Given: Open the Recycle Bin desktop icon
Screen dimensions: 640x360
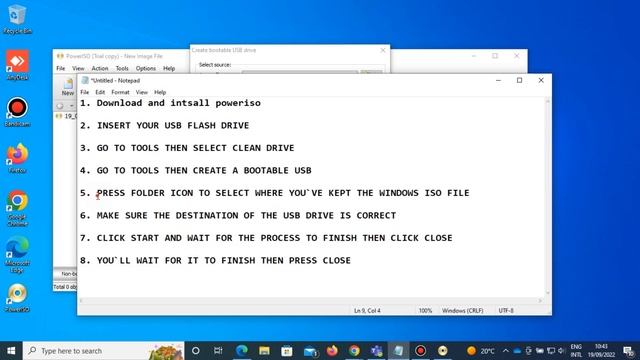Looking at the screenshot, I should click(17, 19).
